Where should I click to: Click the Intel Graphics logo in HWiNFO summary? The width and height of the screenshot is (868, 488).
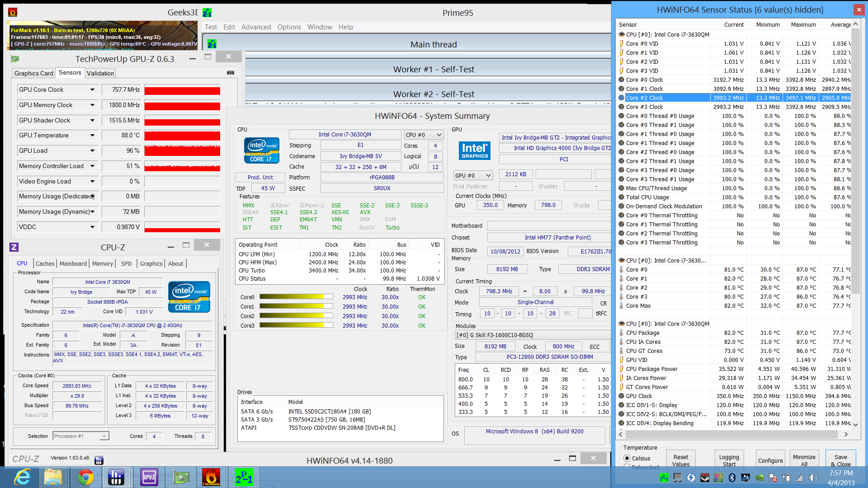474,150
